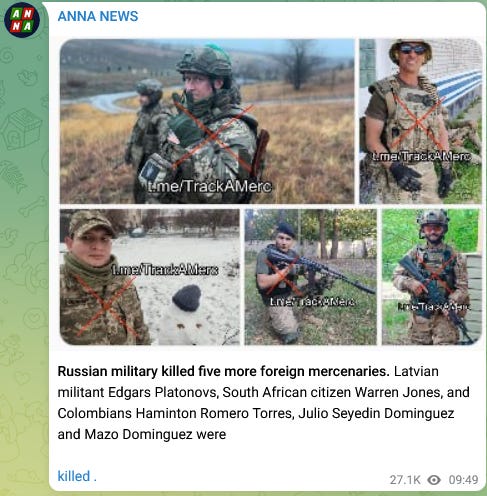Open photo of soldier in green helmet in field
487x496 pixels.
pos(207,121)
